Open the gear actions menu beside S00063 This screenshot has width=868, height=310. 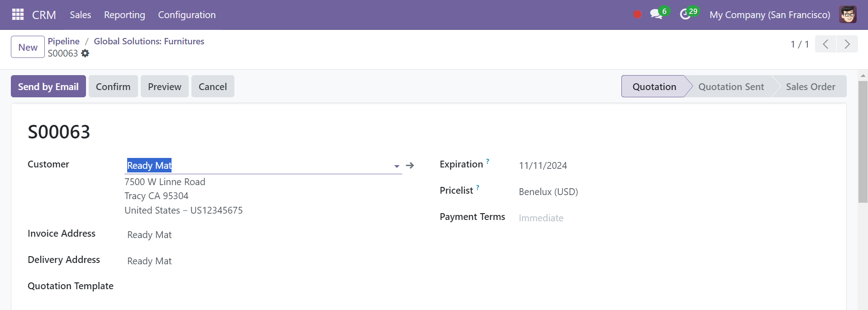(85, 53)
